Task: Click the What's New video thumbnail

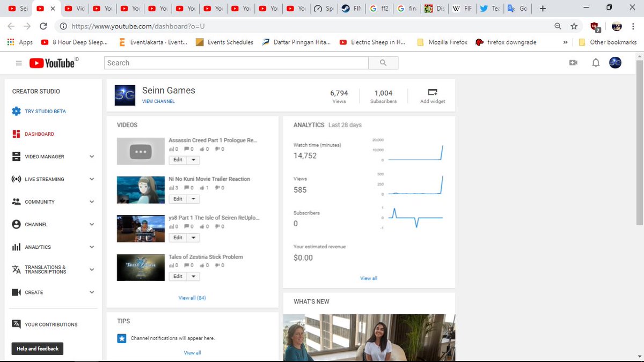Action: tap(369, 338)
